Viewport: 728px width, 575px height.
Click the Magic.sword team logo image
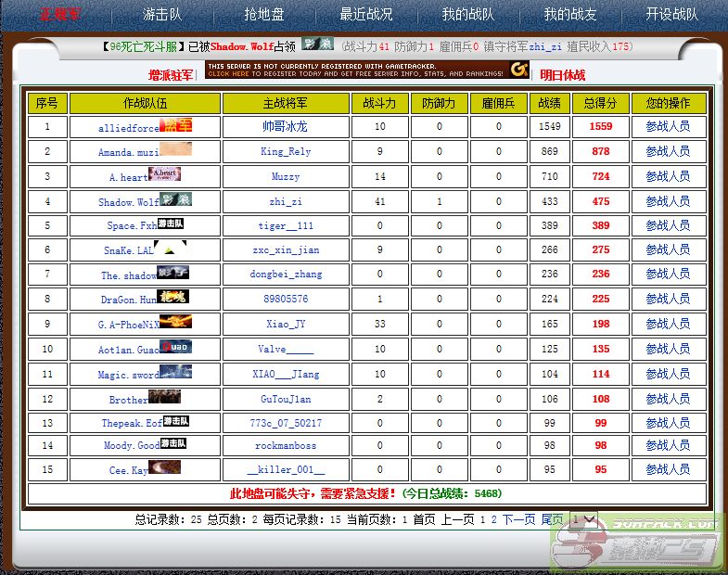tap(175, 372)
